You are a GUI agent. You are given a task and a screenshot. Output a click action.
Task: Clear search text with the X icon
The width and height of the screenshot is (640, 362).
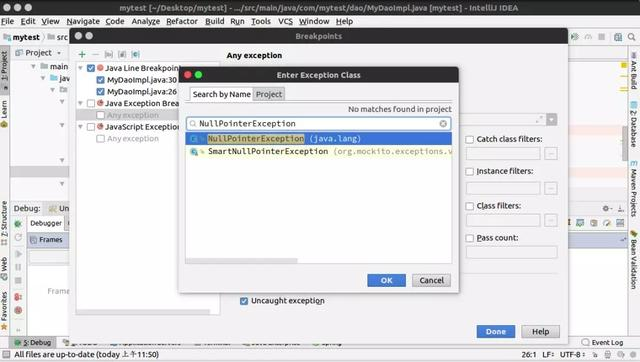coord(443,124)
